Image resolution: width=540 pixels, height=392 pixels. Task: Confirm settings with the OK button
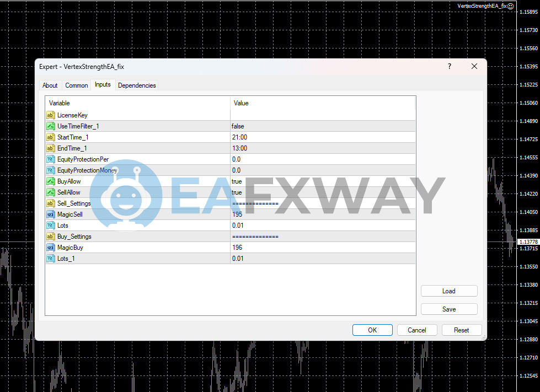[x=372, y=330]
